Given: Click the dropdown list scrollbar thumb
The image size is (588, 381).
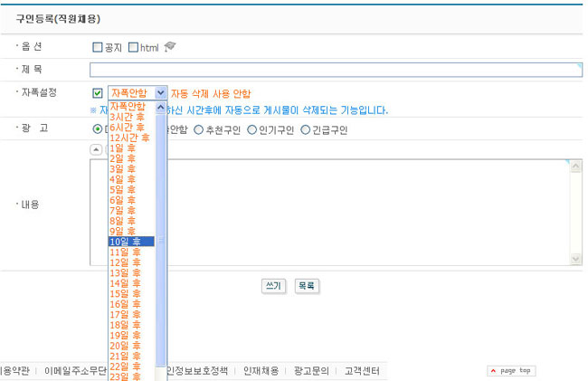Looking at the screenshot, I should 160,240.
